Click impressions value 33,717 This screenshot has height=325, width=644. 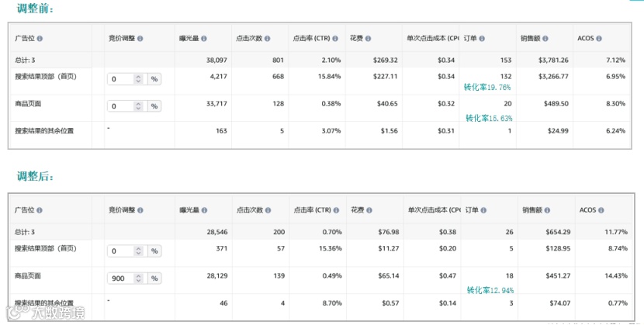tap(216, 103)
